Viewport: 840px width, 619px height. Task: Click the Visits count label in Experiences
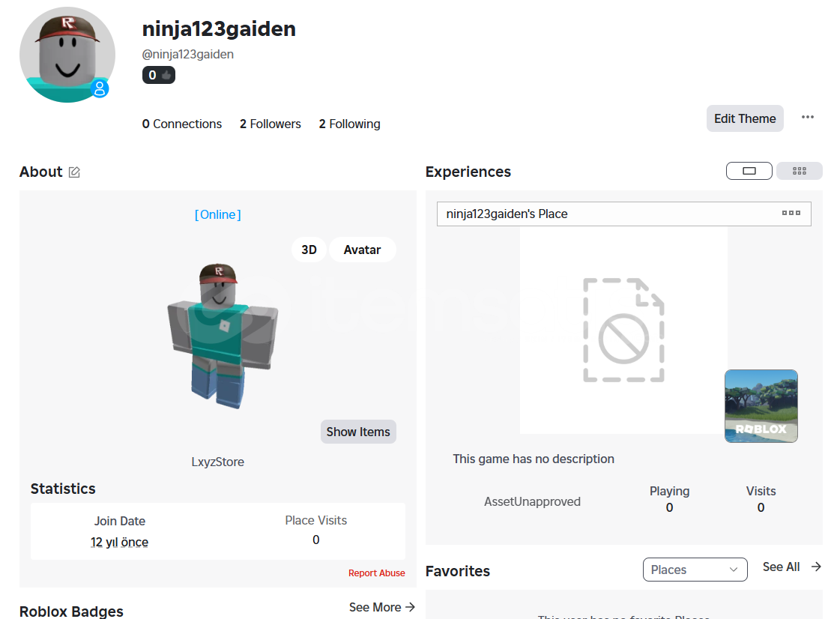tap(761, 491)
